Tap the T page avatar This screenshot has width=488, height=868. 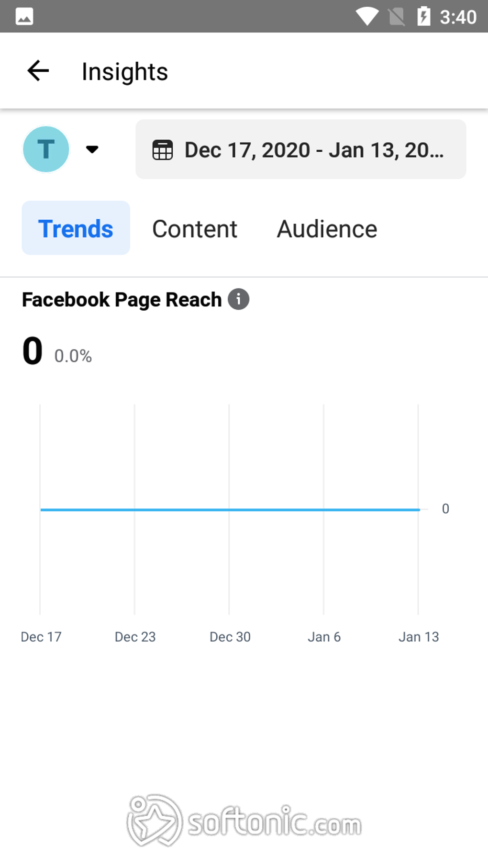pos(46,149)
